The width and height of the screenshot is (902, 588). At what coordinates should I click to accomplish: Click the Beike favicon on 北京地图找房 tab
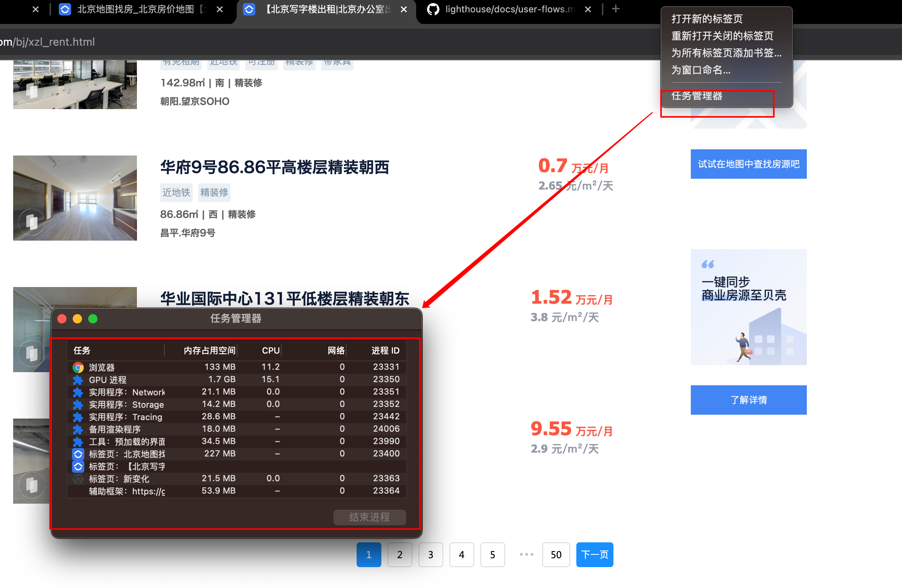65,9
